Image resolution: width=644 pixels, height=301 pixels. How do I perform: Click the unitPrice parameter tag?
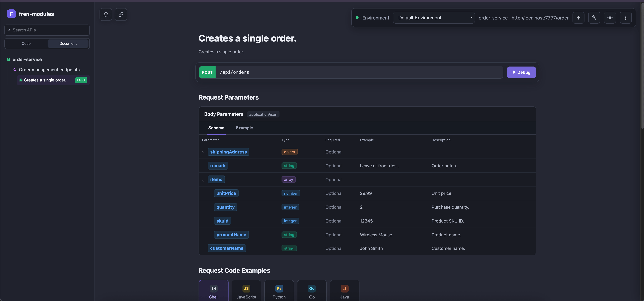click(226, 193)
